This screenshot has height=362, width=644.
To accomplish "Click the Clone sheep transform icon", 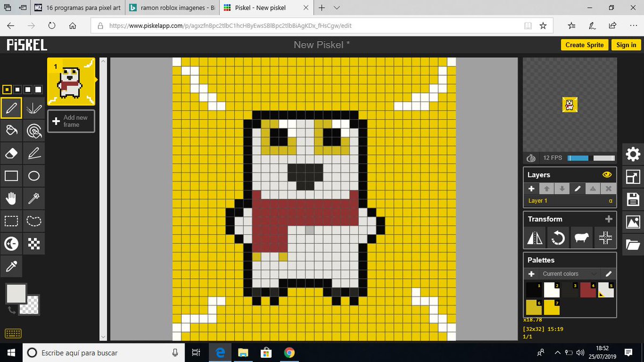I will 581,238.
